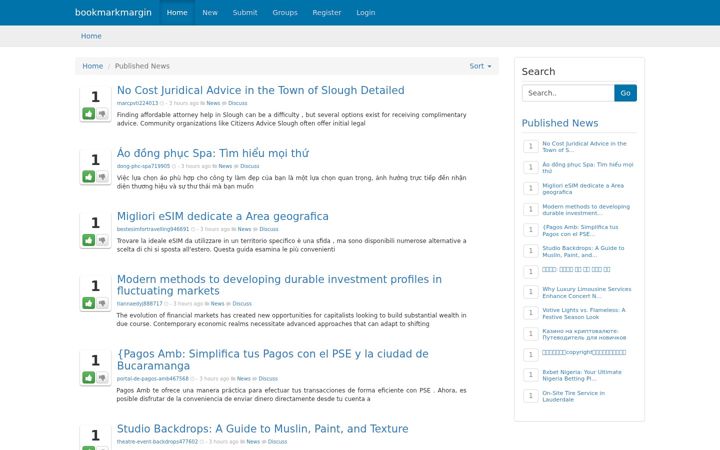View author marcpvti224013 profile
This screenshot has width=720, height=450.
137,103
